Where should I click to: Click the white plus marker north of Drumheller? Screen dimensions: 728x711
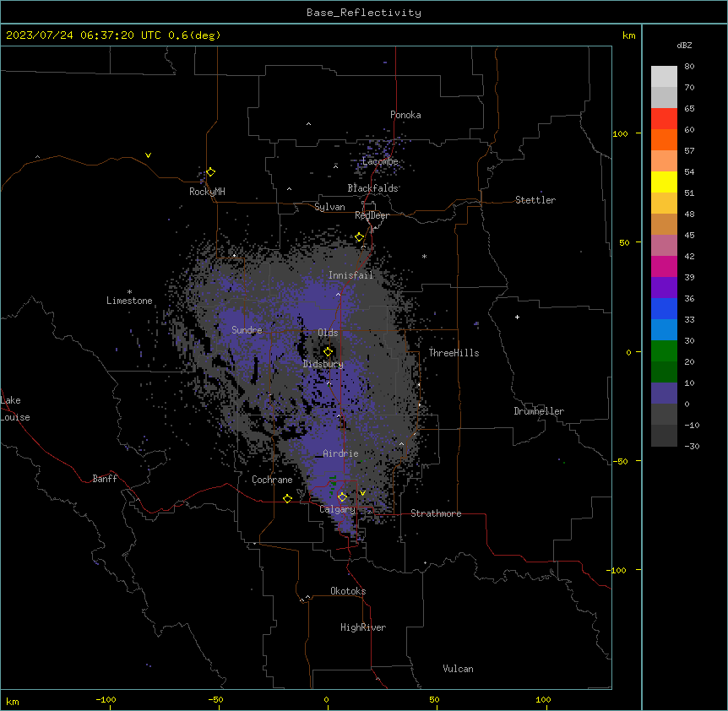517,317
